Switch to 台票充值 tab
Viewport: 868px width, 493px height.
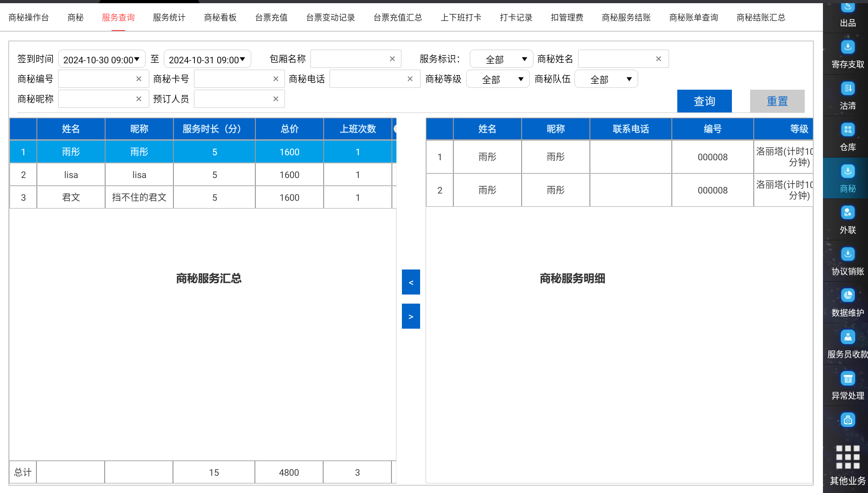[271, 17]
